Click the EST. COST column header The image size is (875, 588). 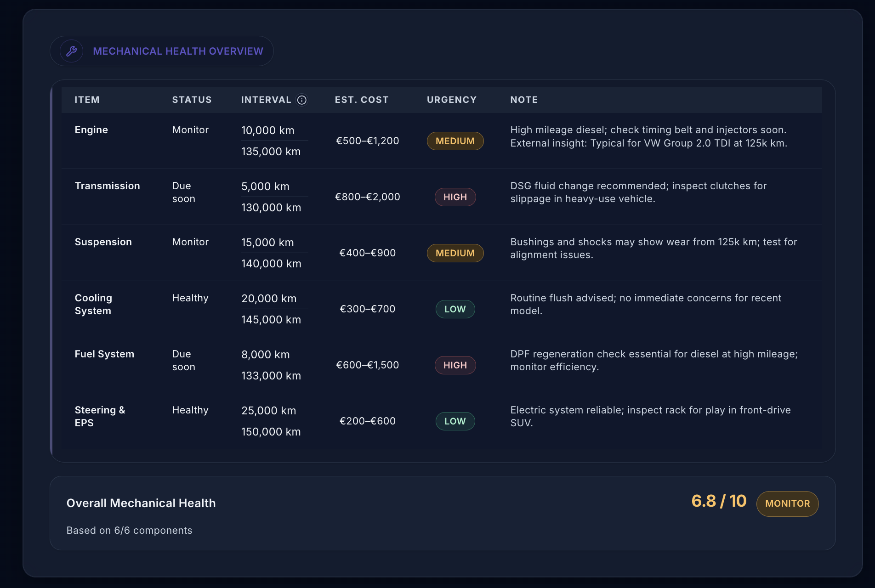tap(361, 100)
